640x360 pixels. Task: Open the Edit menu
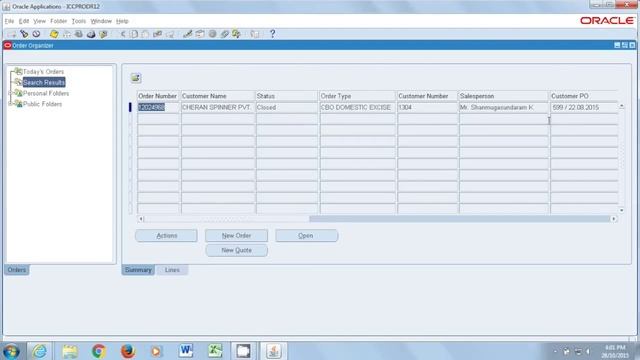click(24, 21)
